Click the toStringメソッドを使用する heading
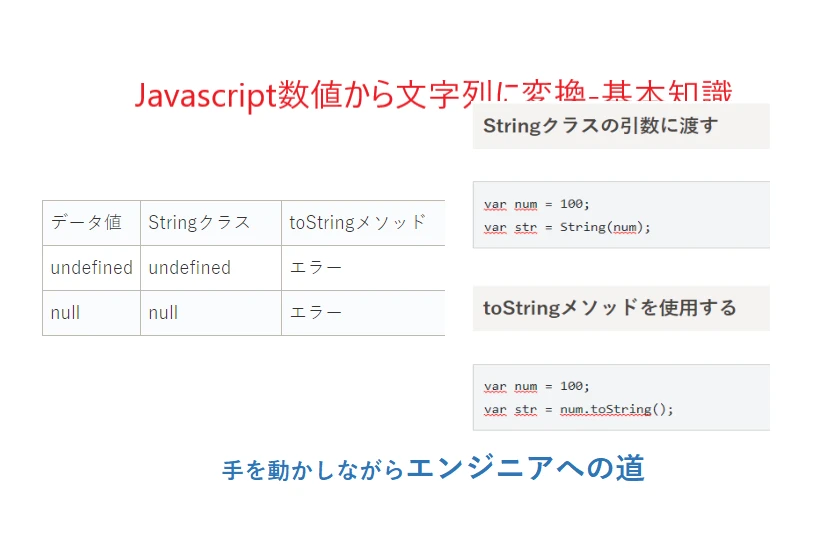This screenshot has width=840, height=560. [x=610, y=308]
